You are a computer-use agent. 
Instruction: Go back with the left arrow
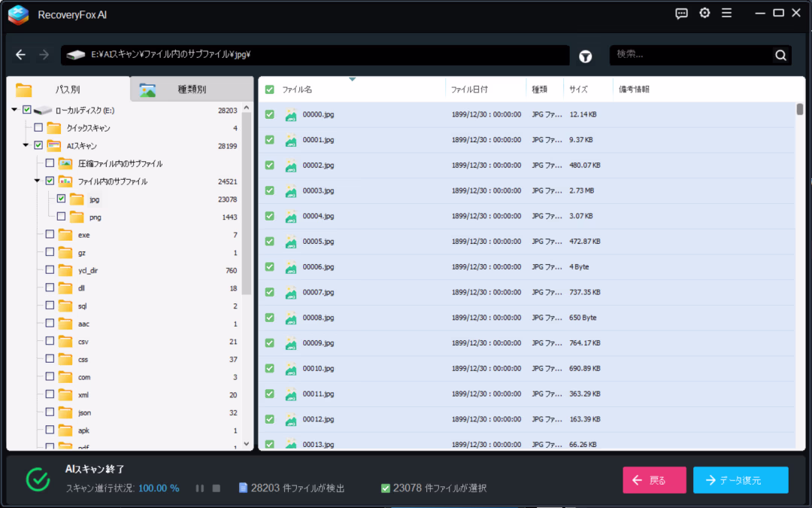click(x=21, y=54)
